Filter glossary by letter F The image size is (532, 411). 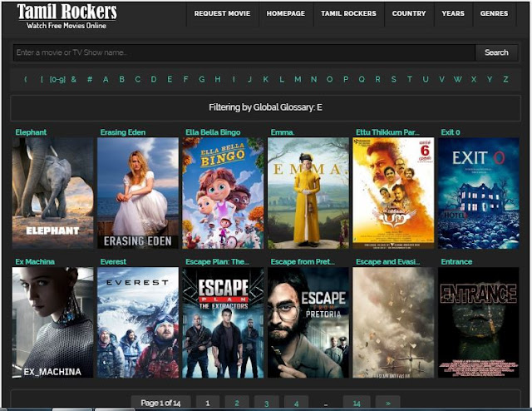185,80
